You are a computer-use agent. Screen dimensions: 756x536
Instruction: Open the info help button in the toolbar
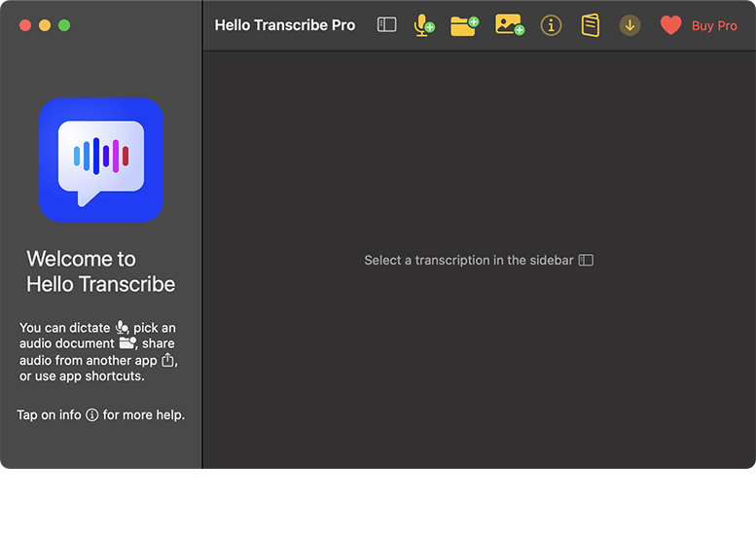coord(551,25)
